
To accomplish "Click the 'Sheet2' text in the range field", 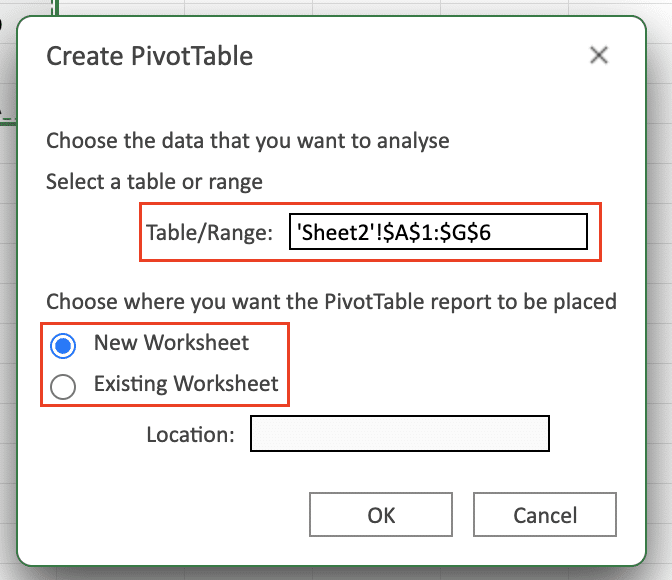I will pos(336,232).
